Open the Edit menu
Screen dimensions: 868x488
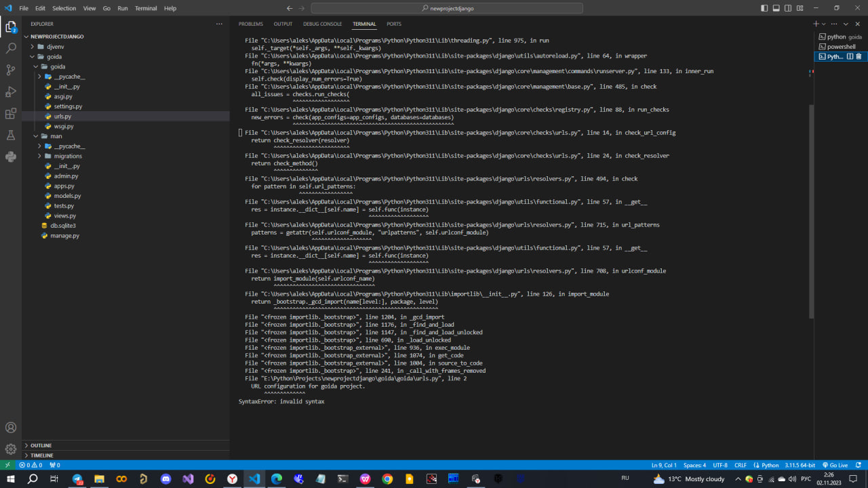(40, 8)
